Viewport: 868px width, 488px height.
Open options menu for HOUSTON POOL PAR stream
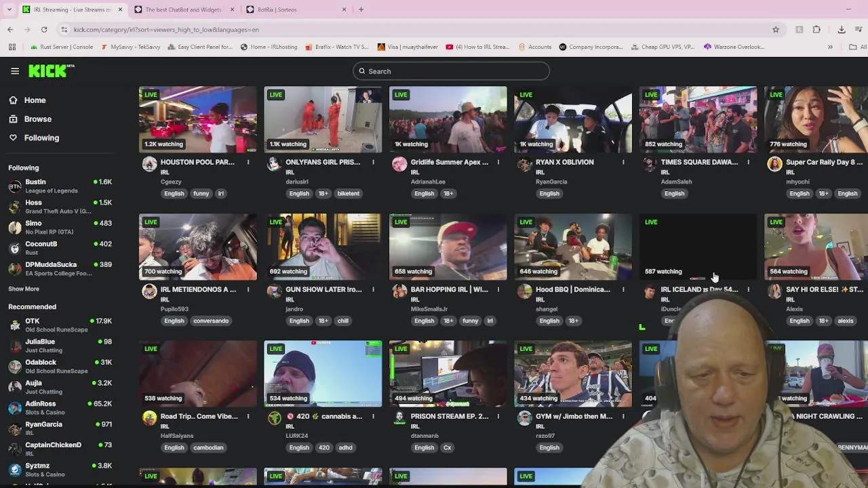[x=248, y=162]
